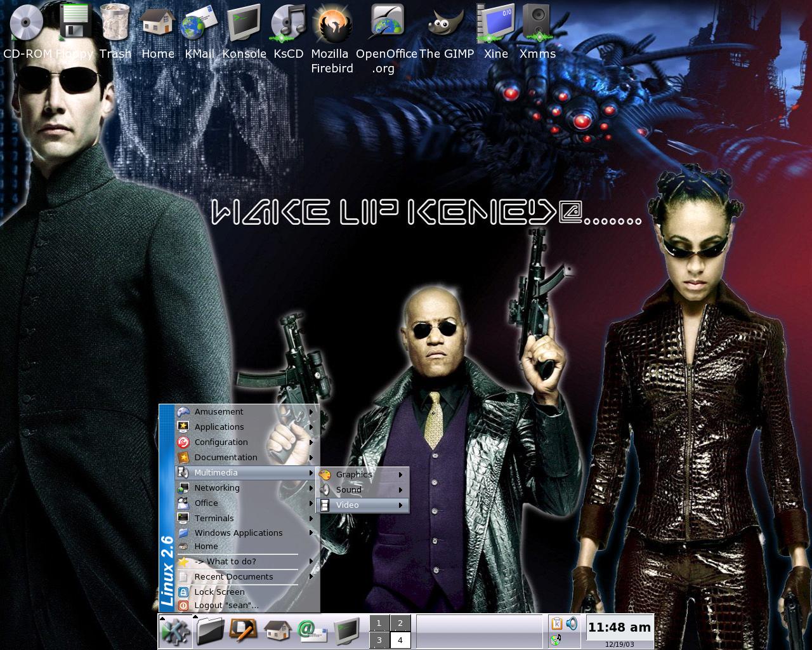Switch to virtual desktop 2
The image size is (812, 650).
400,623
